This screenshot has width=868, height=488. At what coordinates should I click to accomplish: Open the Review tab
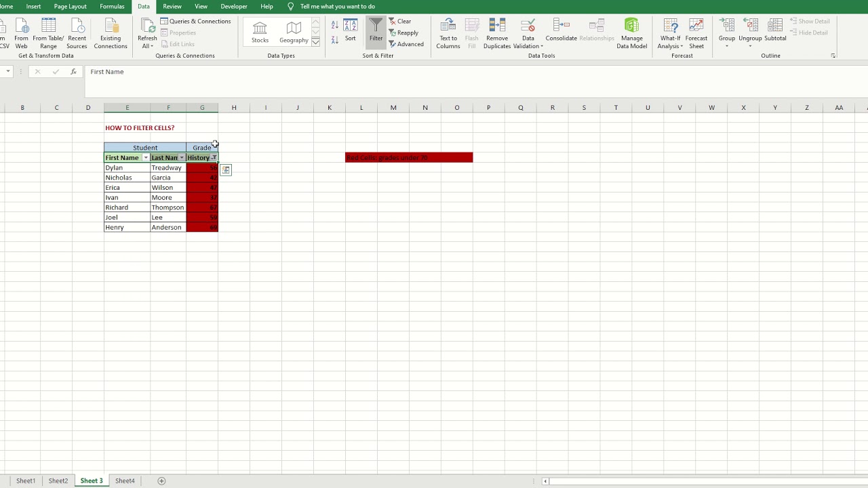click(x=172, y=6)
